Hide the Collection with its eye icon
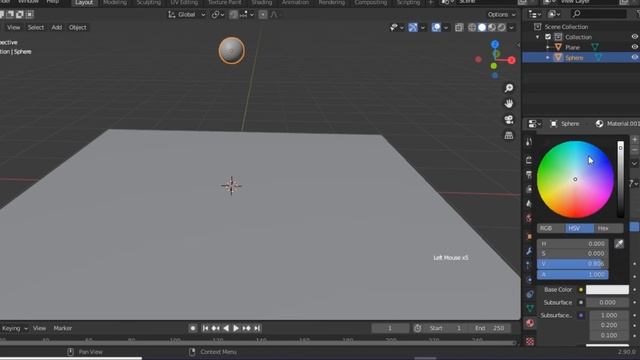Viewport: 640px width, 360px height. [635, 37]
